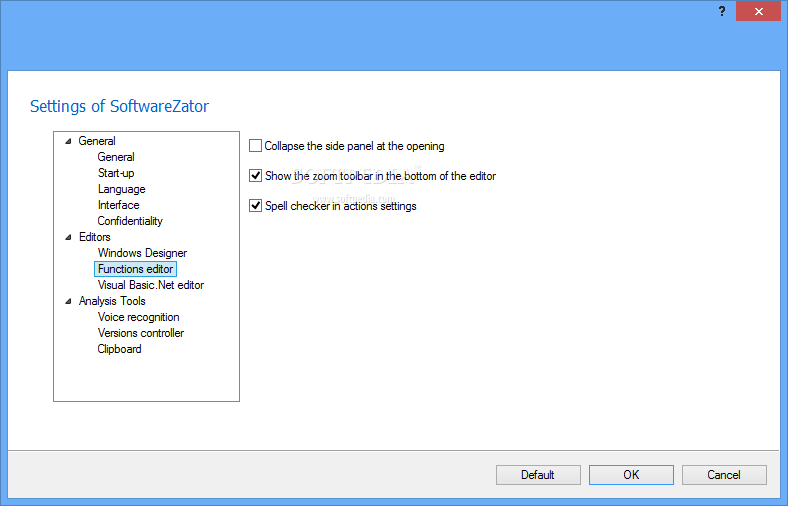Select the Functions editor item
The image size is (788, 506).
[x=135, y=269]
